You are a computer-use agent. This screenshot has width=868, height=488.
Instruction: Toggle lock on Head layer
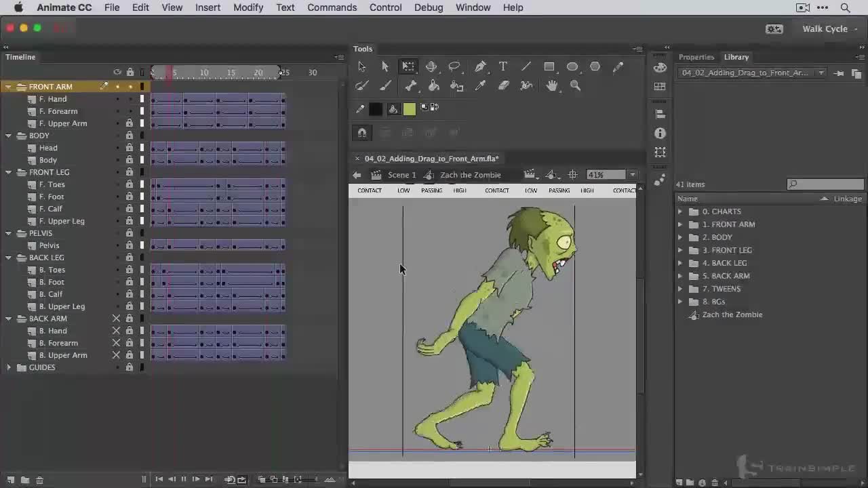point(129,148)
